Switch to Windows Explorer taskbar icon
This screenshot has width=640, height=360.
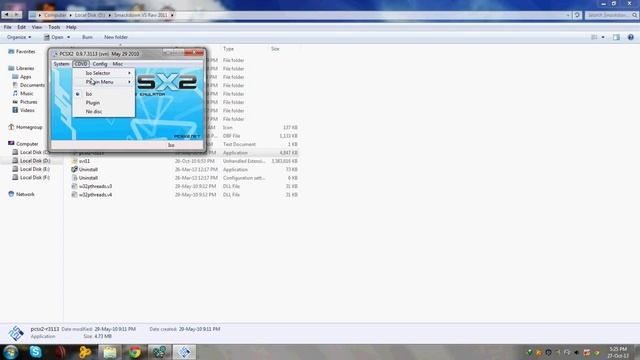tap(109, 352)
